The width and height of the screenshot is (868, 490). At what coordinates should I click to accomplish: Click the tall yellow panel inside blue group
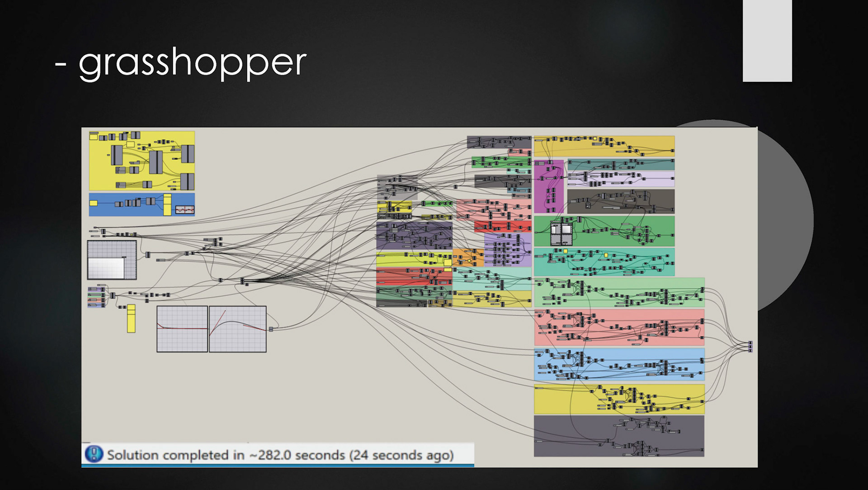167,205
